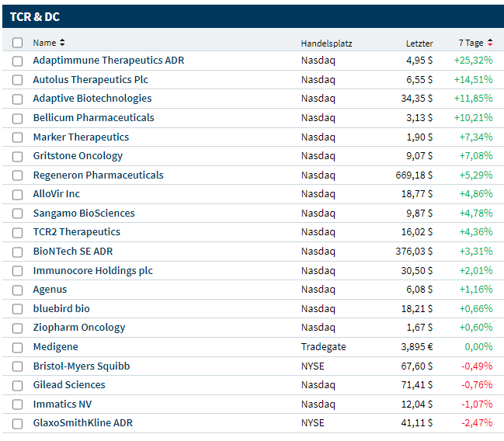The width and height of the screenshot is (504, 441).
Task: Click the Letzter column header
Action: [x=419, y=43]
